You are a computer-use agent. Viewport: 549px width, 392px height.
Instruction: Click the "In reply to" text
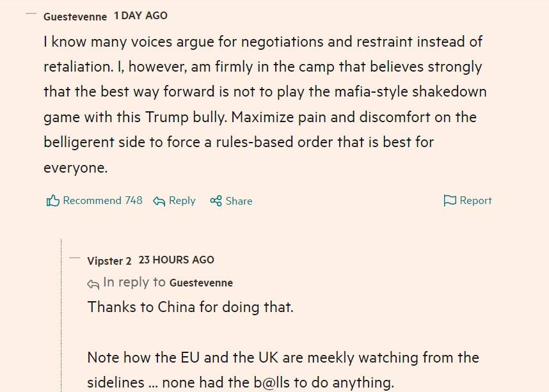click(134, 282)
